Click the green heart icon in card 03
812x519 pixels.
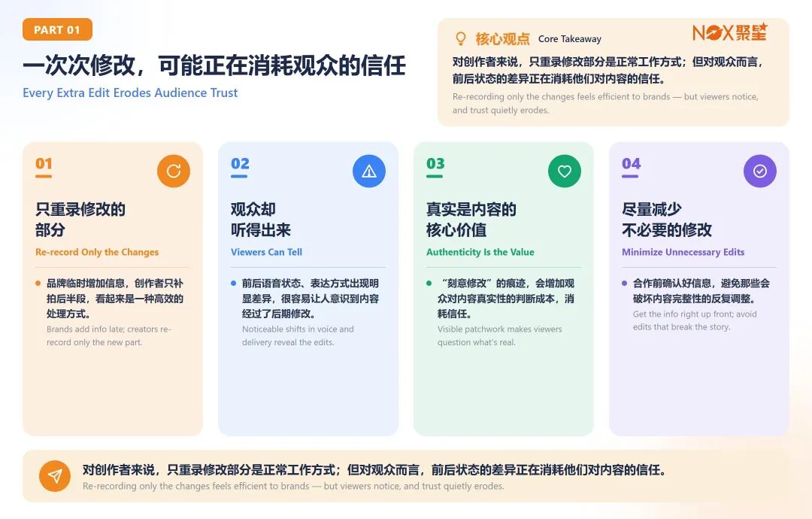click(x=565, y=171)
